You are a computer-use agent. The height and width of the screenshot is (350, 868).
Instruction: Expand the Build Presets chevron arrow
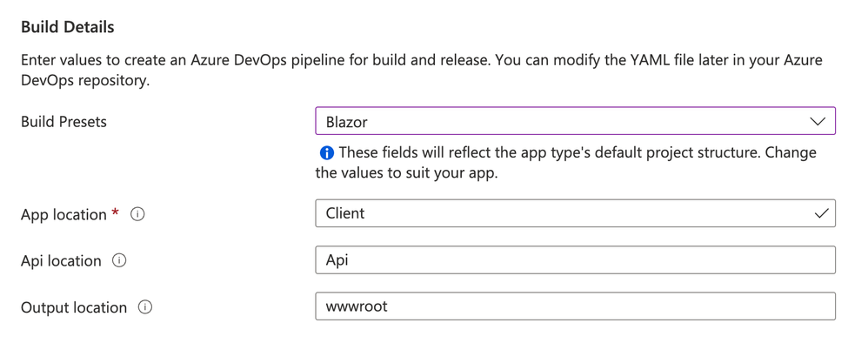(818, 122)
